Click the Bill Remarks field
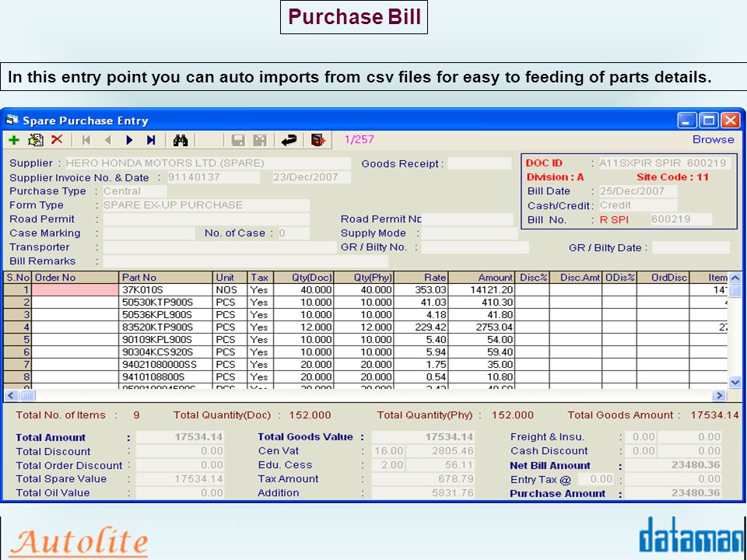 click(x=245, y=261)
